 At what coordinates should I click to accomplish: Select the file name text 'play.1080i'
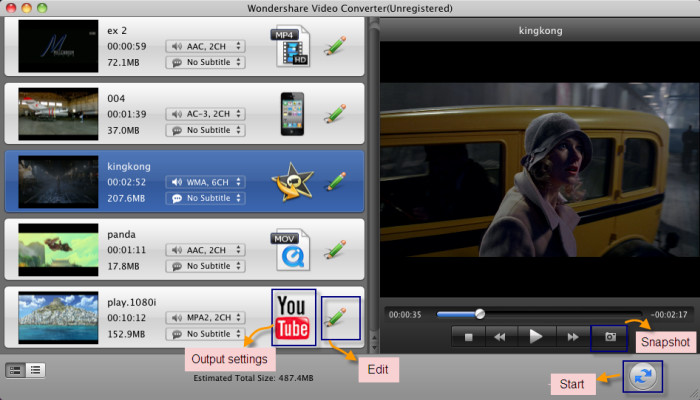click(x=132, y=302)
